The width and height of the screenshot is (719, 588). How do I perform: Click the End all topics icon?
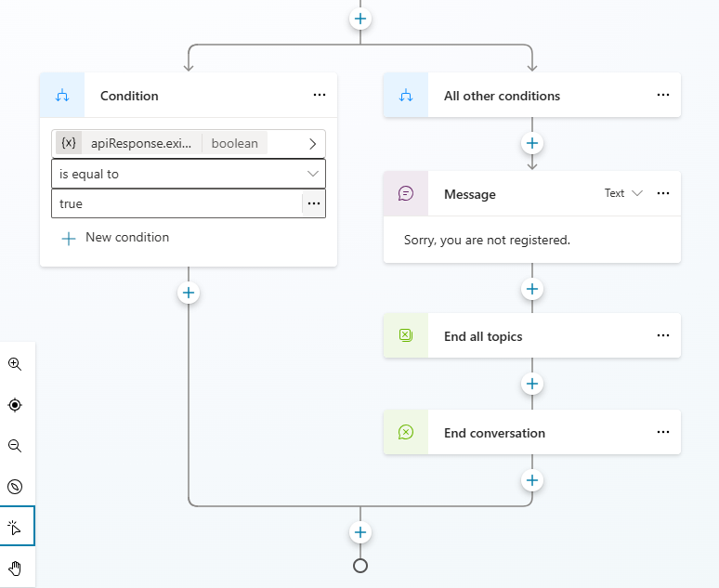click(x=406, y=336)
